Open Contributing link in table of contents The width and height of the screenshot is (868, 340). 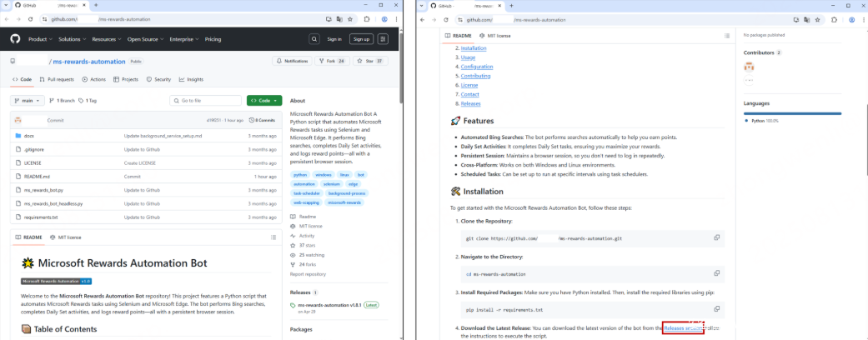[475, 76]
